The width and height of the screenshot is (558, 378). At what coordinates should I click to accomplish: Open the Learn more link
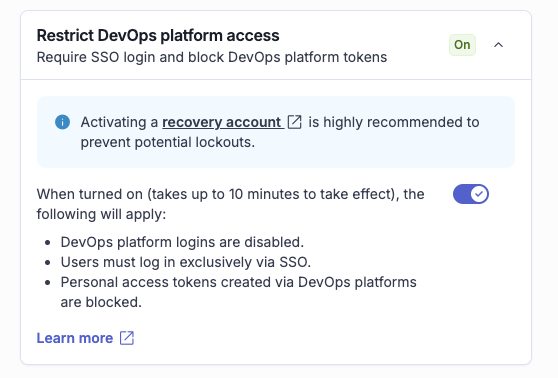click(75, 338)
